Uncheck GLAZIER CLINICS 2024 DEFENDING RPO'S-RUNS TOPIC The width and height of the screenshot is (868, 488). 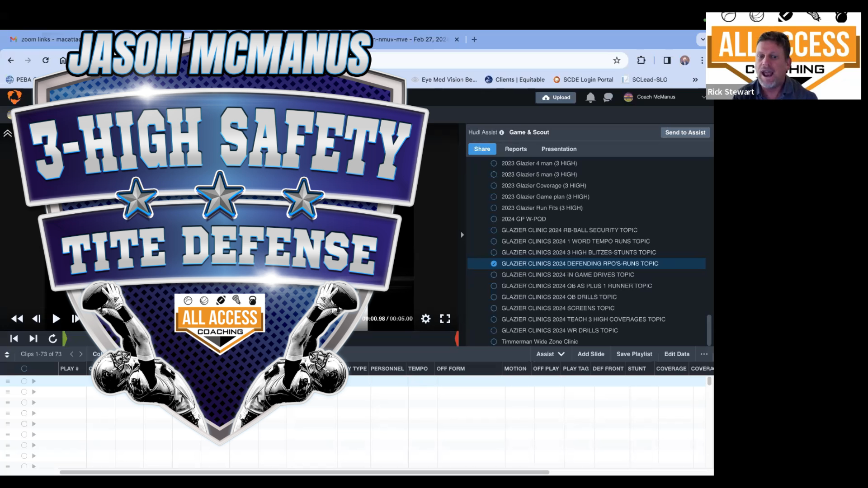point(494,263)
